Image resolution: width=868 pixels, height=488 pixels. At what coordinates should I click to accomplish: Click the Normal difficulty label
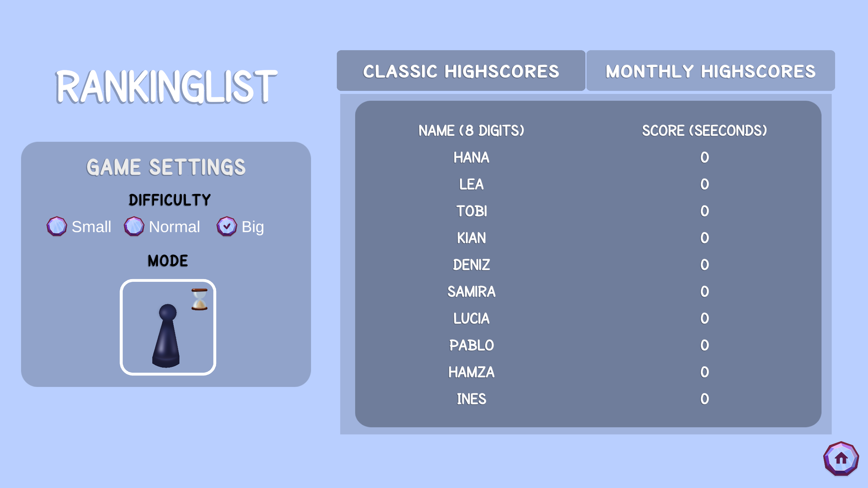coord(174,227)
